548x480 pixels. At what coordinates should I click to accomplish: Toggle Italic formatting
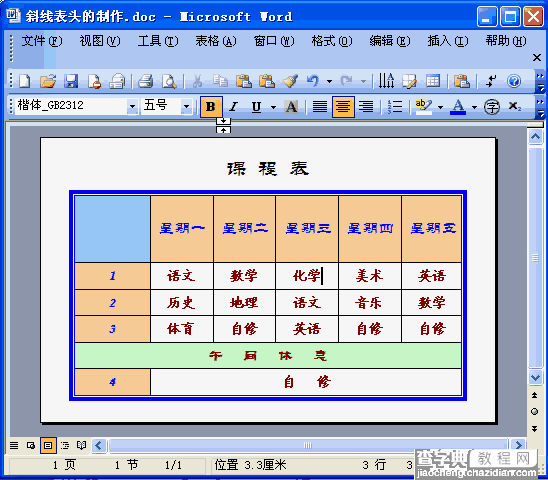click(x=233, y=107)
